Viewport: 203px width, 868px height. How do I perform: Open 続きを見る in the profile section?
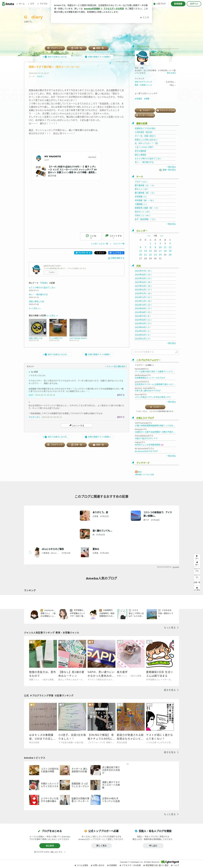click(x=171, y=73)
